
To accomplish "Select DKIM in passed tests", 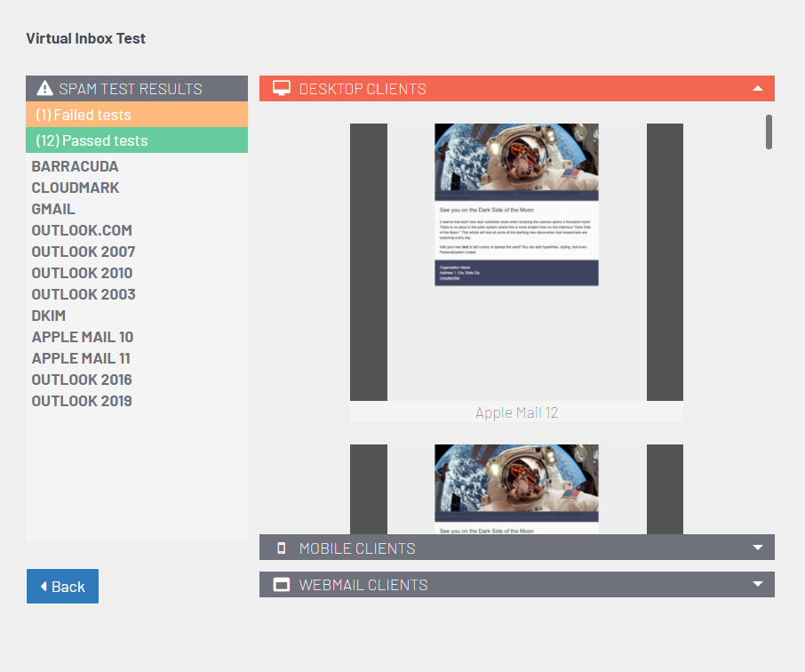I will 49,316.
